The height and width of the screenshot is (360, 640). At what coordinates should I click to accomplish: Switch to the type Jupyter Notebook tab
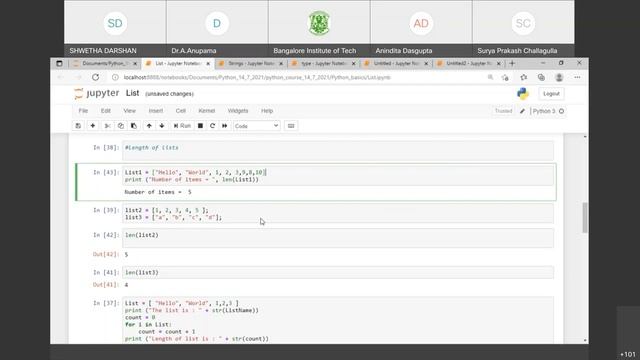click(x=323, y=64)
